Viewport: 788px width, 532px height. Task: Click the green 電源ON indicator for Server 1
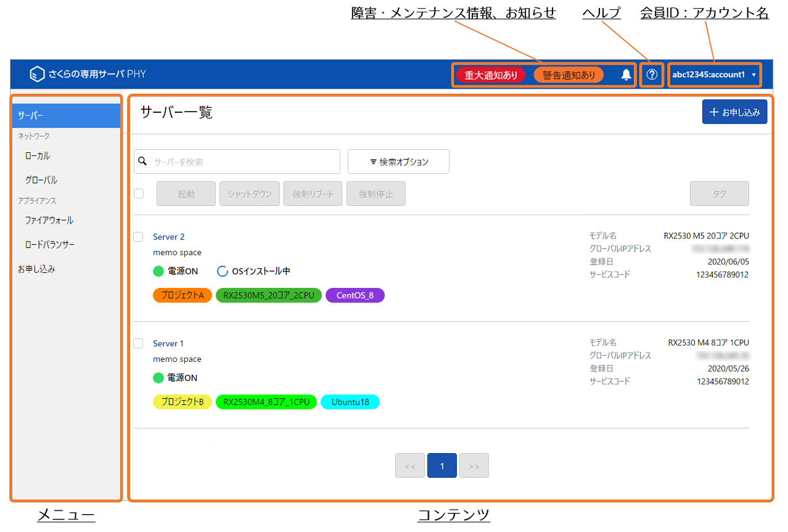[158, 378]
